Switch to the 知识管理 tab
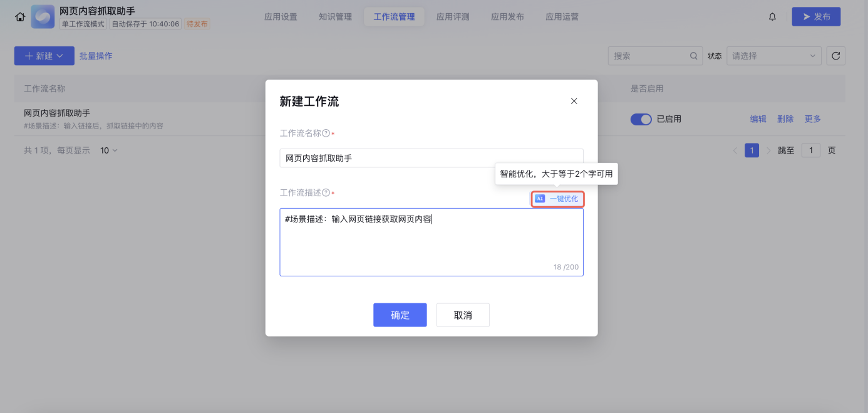Screen dimensions: 868x413 click(x=335, y=17)
